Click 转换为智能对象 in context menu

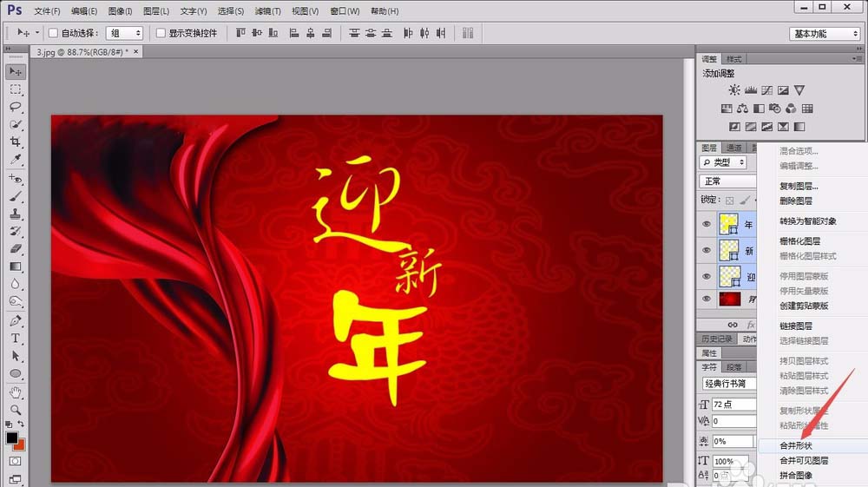[808, 221]
